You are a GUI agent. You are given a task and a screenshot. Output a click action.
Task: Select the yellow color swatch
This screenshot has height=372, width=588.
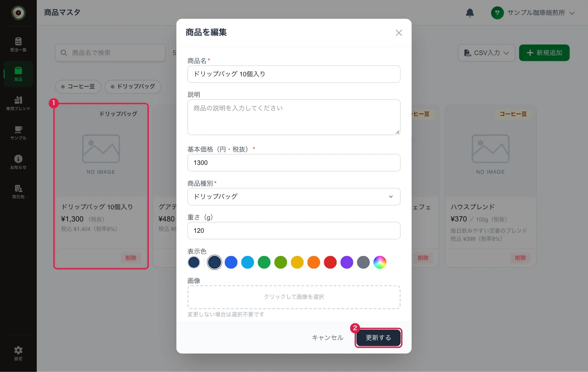click(297, 262)
